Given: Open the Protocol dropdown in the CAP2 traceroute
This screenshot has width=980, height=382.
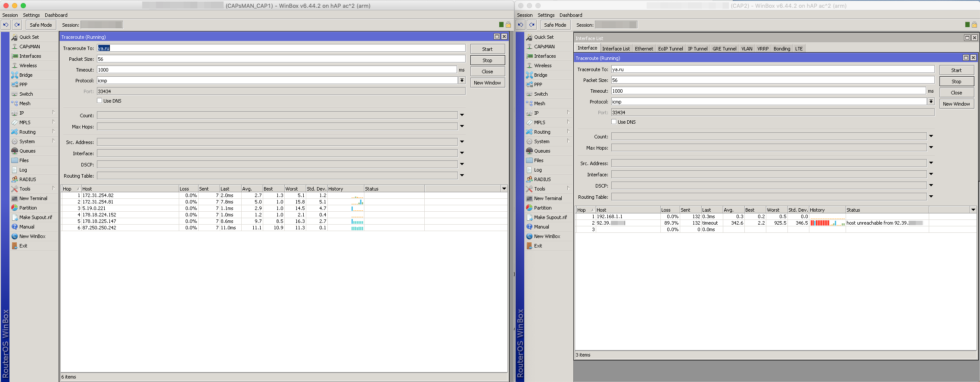Looking at the screenshot, I should click(x=931, y=102).
